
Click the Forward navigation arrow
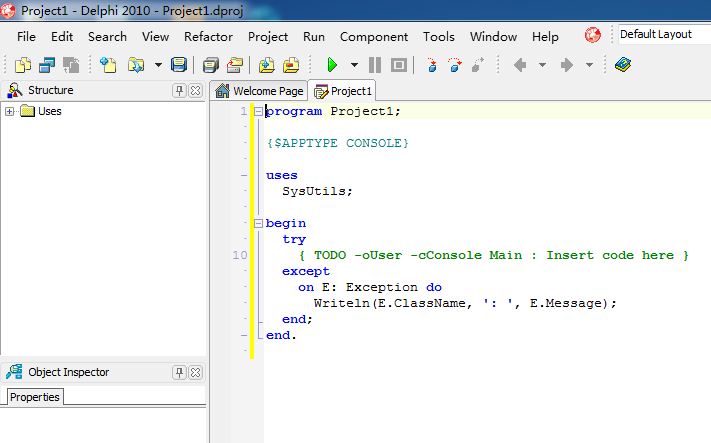pos(566,65)
